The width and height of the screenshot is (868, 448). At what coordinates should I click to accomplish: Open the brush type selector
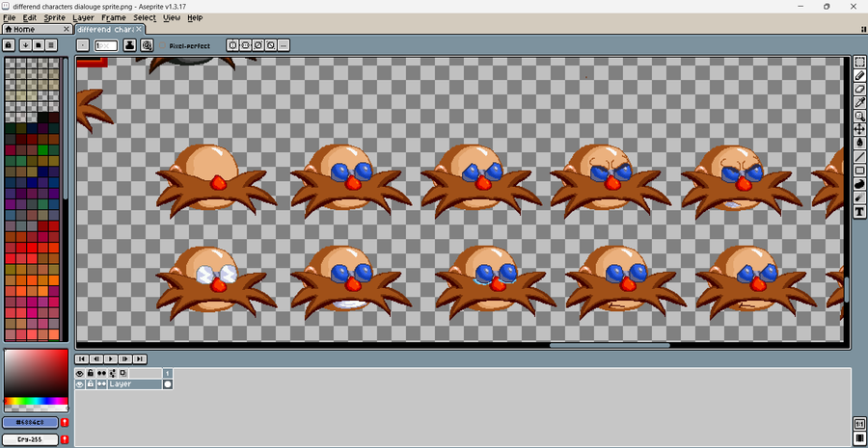(83, 45)
